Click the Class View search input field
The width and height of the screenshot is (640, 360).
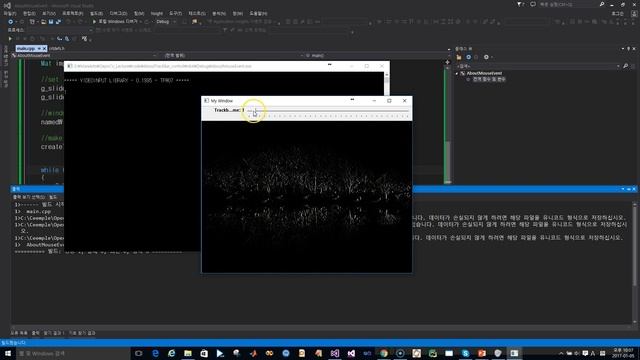pos(537,66)
